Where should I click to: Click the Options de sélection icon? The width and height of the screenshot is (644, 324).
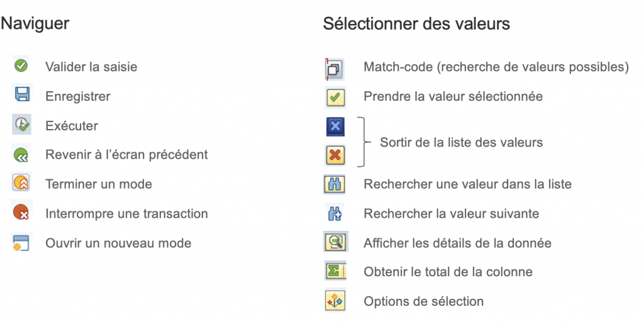334,301
